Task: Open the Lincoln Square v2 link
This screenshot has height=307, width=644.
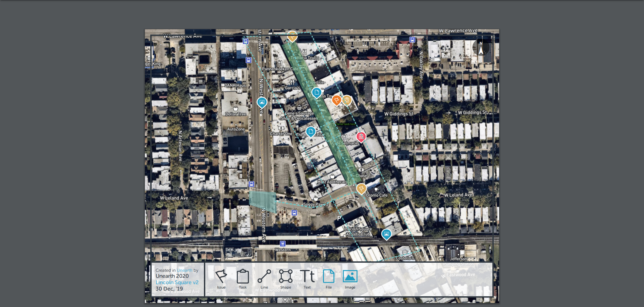Action: click(x=177, y=283)
